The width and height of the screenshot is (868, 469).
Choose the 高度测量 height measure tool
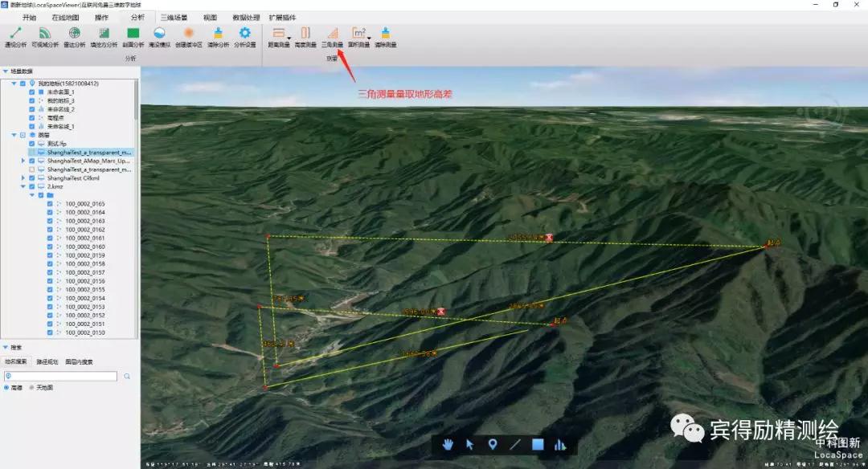[305, 36]
